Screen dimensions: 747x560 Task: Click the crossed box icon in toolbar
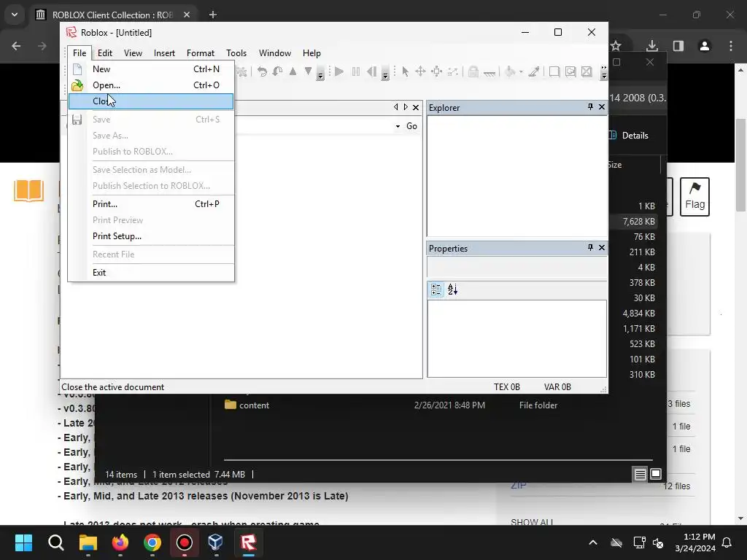[587, 72]
